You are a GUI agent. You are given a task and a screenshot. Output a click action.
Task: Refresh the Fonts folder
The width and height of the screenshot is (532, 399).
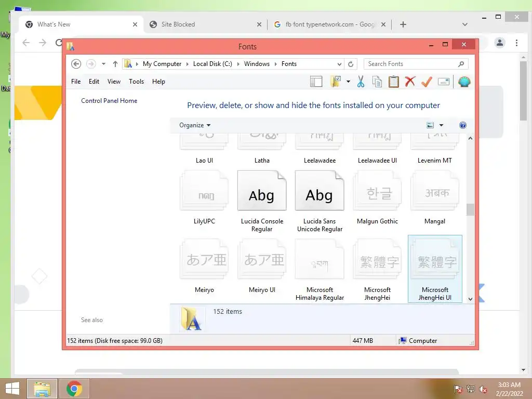tap(351, 64)
